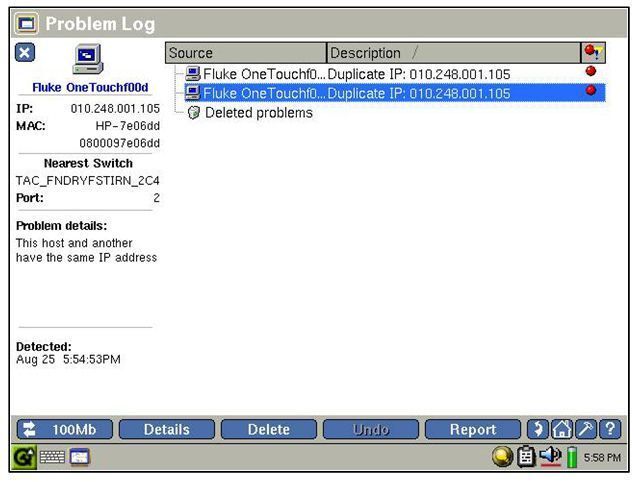Click the Fluke OneTouchf00d computer icon
Image resolution: width=636 pixels, height=482 pixels.
[88, 59]
